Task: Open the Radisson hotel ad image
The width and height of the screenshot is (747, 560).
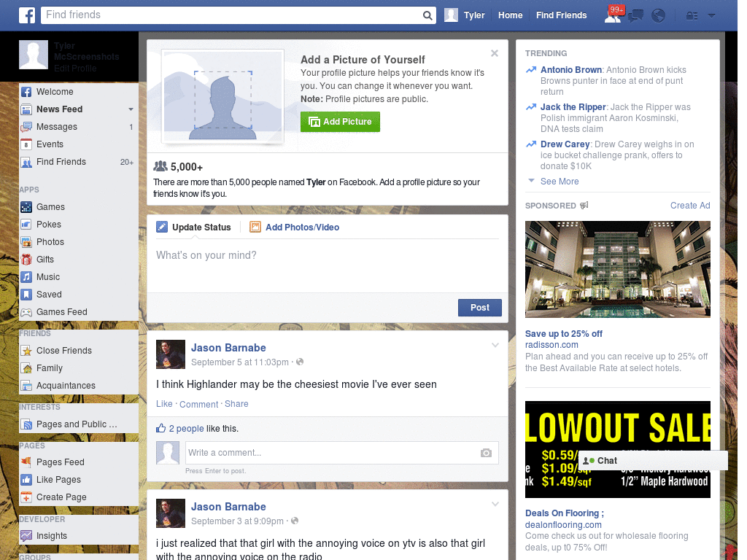Action: pos(617,269)
